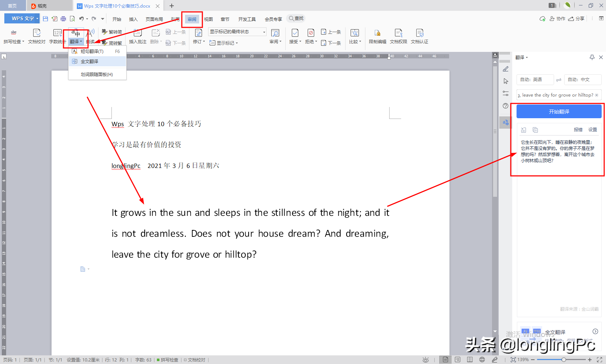Click the copy translation result icon
606x364 pixels.
535,130
